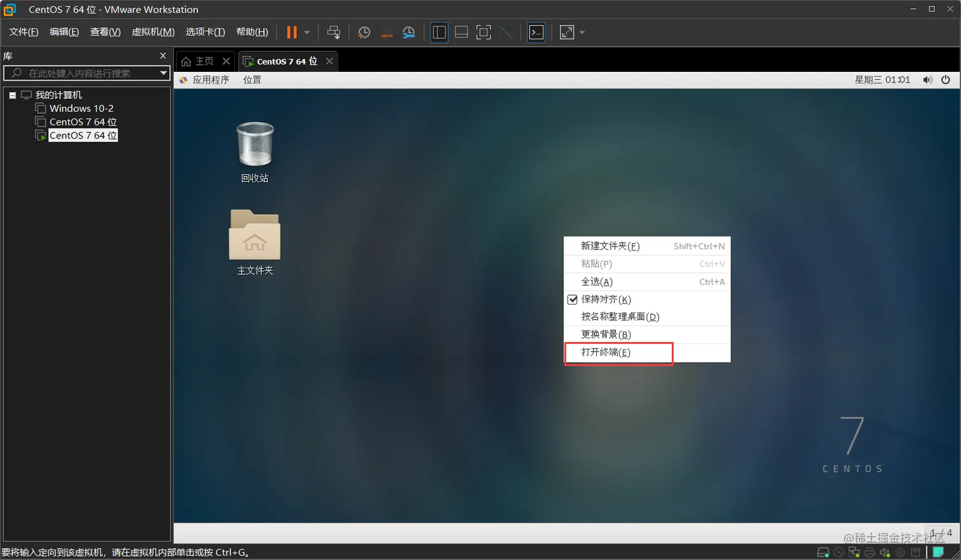Open the 帮助(H) menu
Screen dimensions: 961x560
click(252, 32)
